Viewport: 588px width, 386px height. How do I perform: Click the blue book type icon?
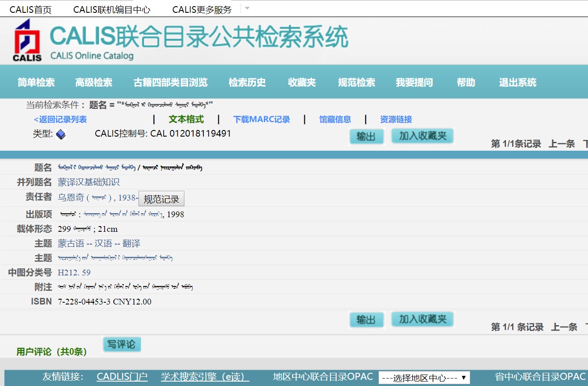[61, 134]
